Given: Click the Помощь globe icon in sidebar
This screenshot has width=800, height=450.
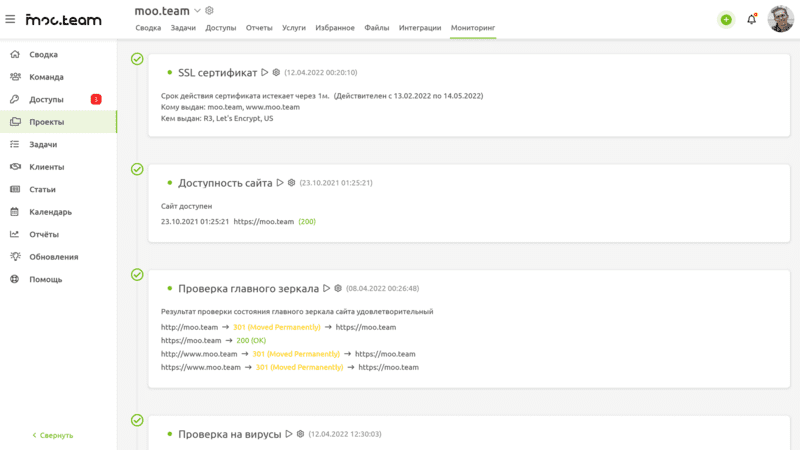Looking at the screenshot, I should [x=15, y=279].
